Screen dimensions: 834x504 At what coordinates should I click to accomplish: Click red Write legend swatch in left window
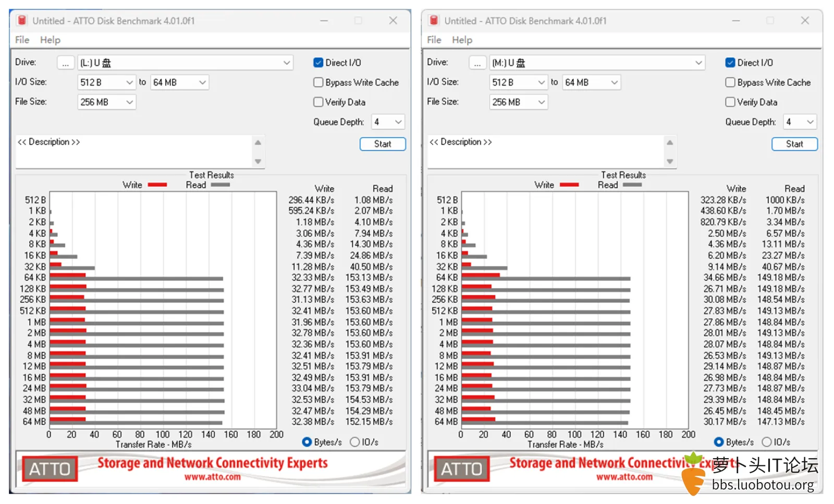[x=157, y=185]
